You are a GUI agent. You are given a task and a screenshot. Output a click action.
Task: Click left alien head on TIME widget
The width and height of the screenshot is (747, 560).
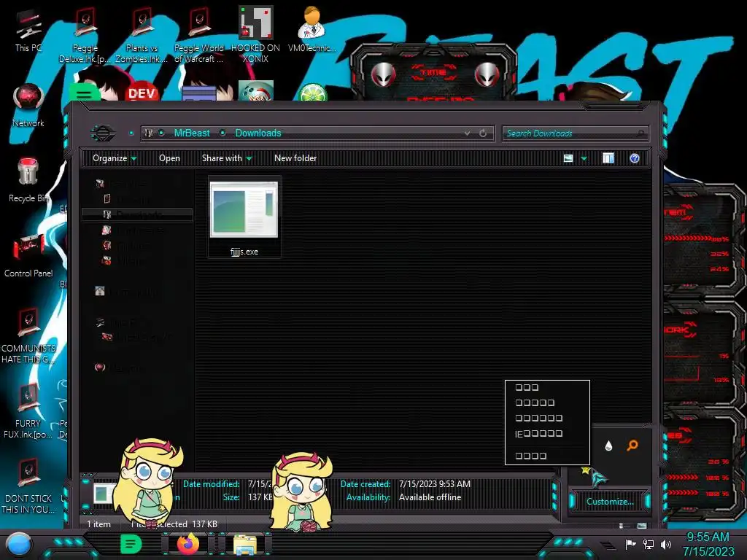coord(384,74)
